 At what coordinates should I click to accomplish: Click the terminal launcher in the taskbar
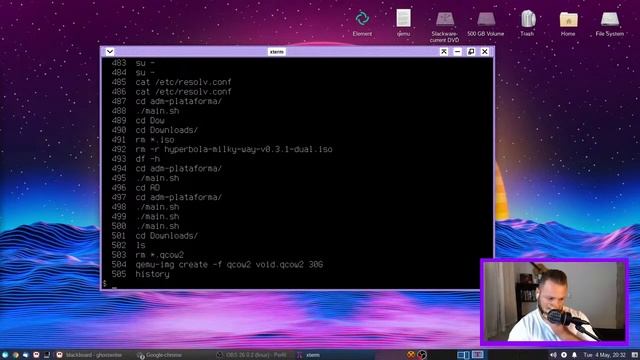pos(47,355)
